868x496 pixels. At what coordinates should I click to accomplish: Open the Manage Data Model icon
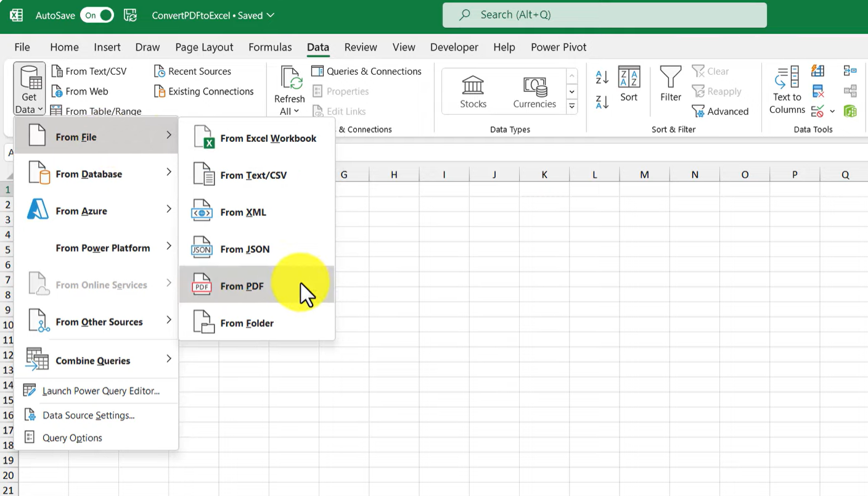(x=850, y=111)
